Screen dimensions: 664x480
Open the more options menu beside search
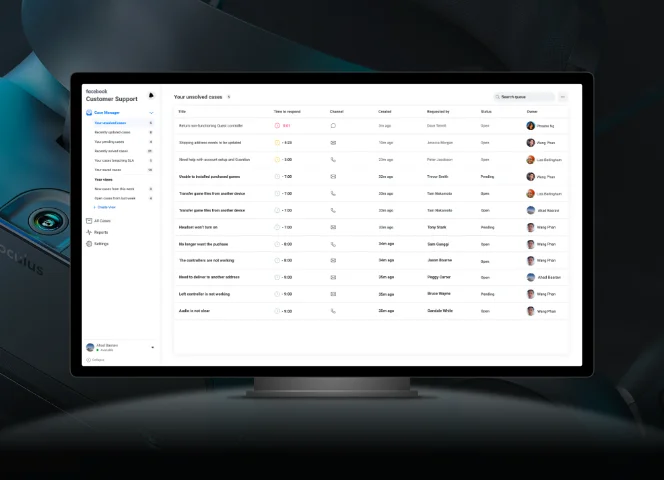pos(562,97)
